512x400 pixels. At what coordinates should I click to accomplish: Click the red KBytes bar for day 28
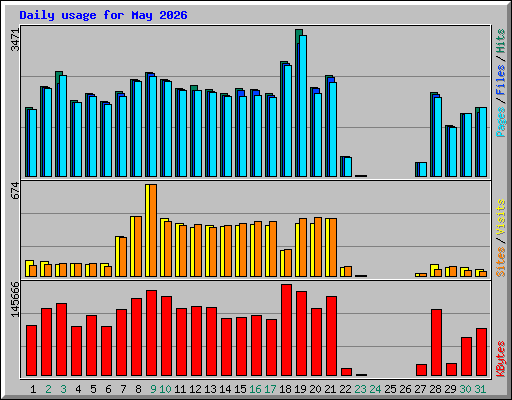pyautogui.click(x=436, y=342)
